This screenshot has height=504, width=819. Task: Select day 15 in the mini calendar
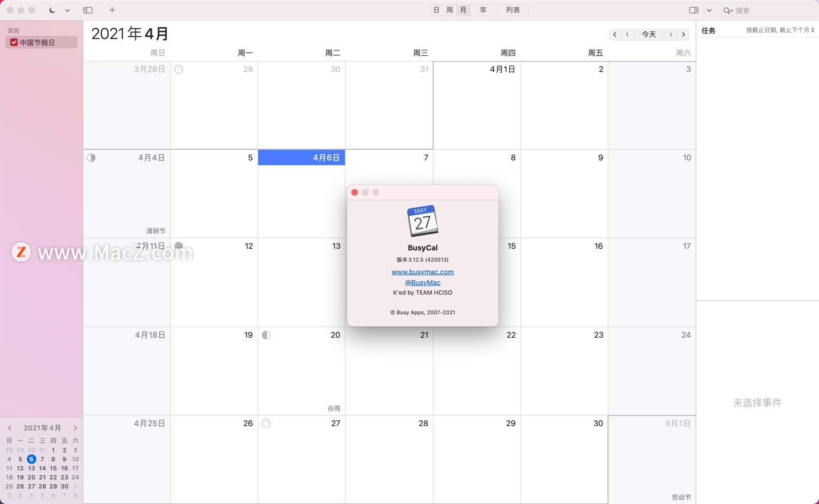pos(53,468)
